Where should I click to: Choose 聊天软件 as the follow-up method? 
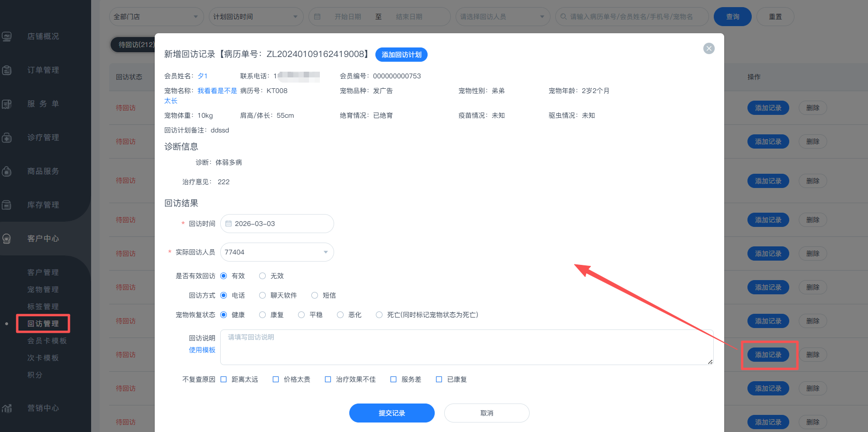[262, 295]
